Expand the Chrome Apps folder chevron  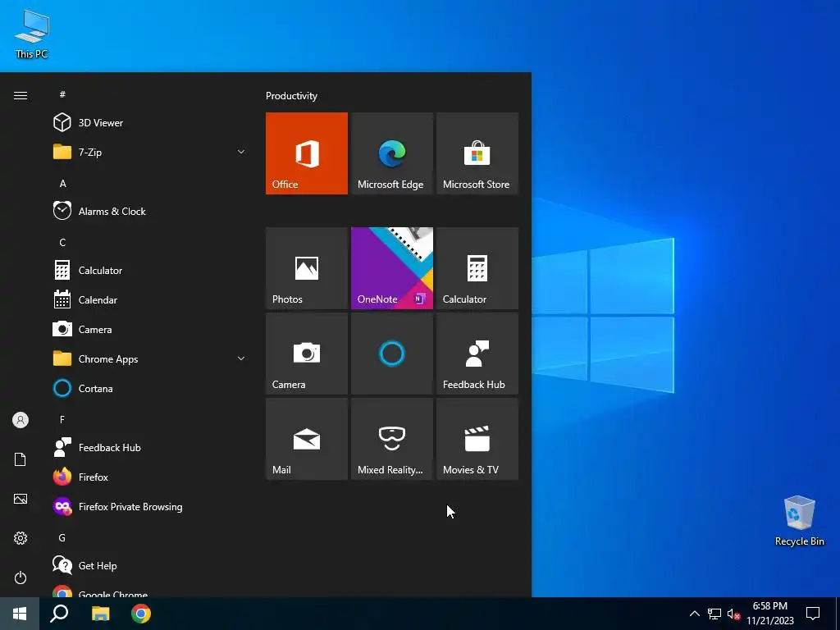pyautogui.click(x=241, y=358)
